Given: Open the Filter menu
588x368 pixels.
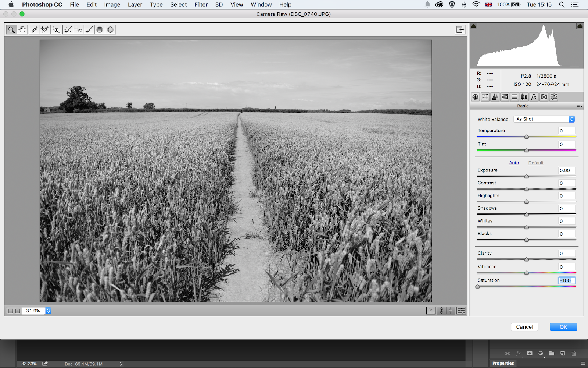Looking at the screenshot, I should pyautogui.click(x=201, y=4).
